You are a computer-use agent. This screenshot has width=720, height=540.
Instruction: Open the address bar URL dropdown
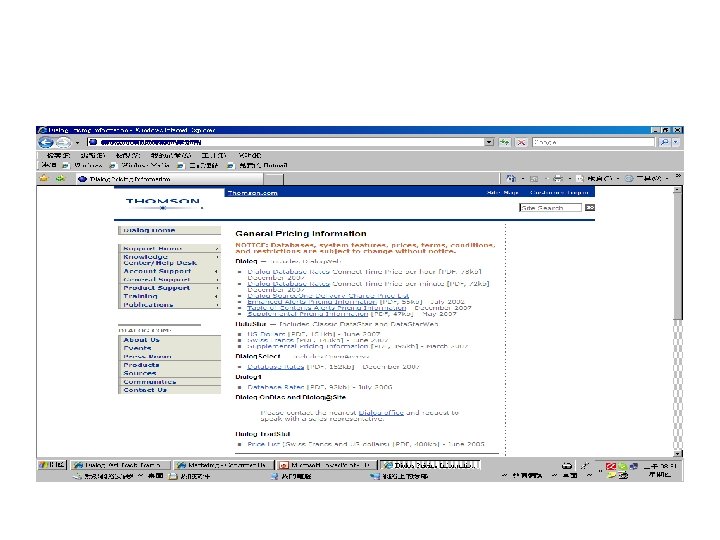[x=489, y=142]
